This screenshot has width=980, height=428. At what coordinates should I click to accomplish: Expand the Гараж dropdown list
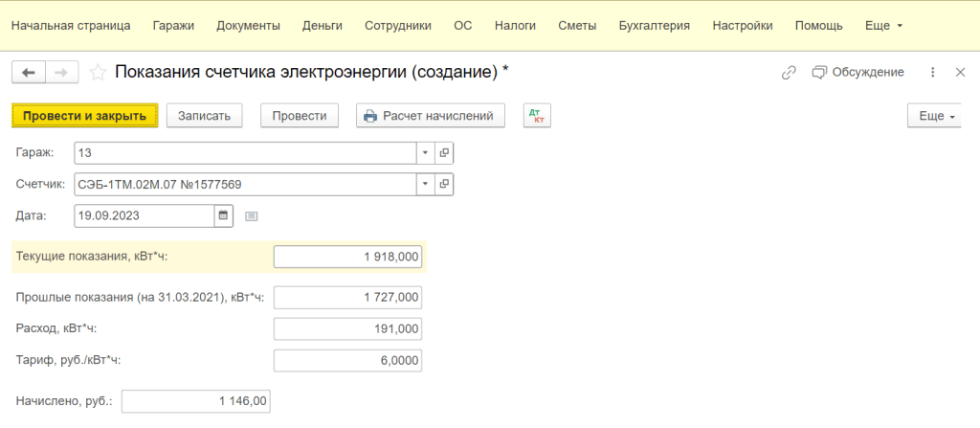[x=425, y=152]
